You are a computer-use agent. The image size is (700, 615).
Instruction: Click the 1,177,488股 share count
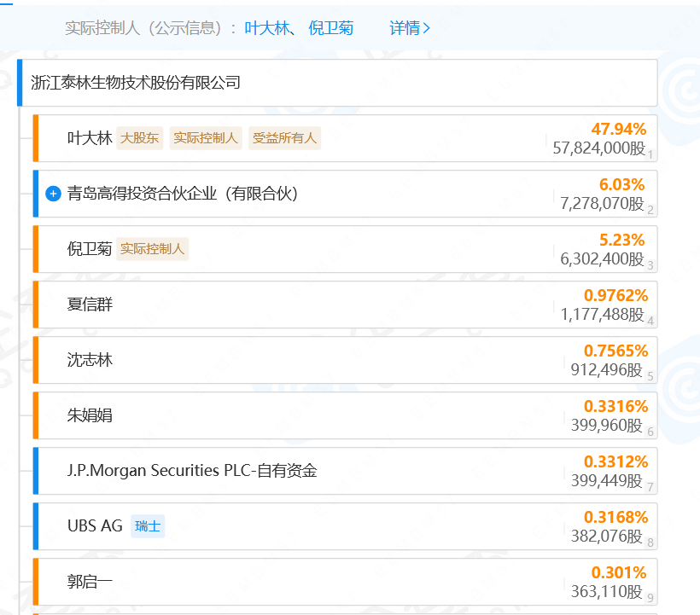click(x=603, y=315)
